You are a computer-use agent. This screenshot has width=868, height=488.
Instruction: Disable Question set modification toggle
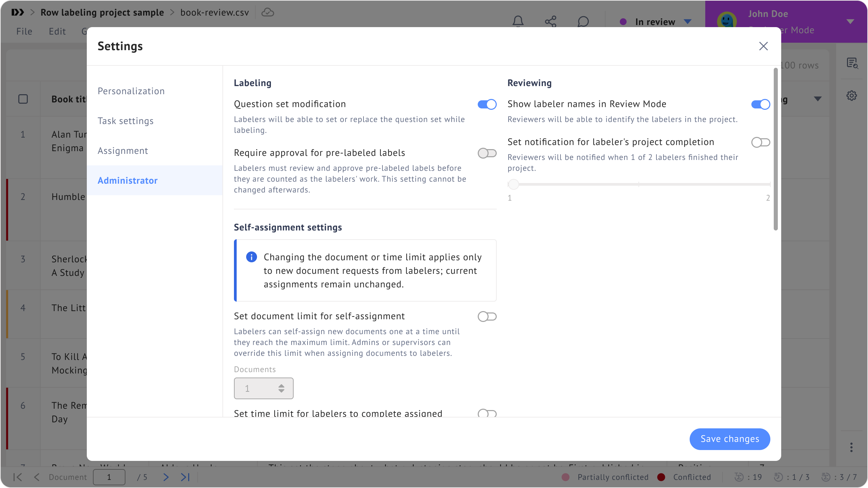coord(487,104)
